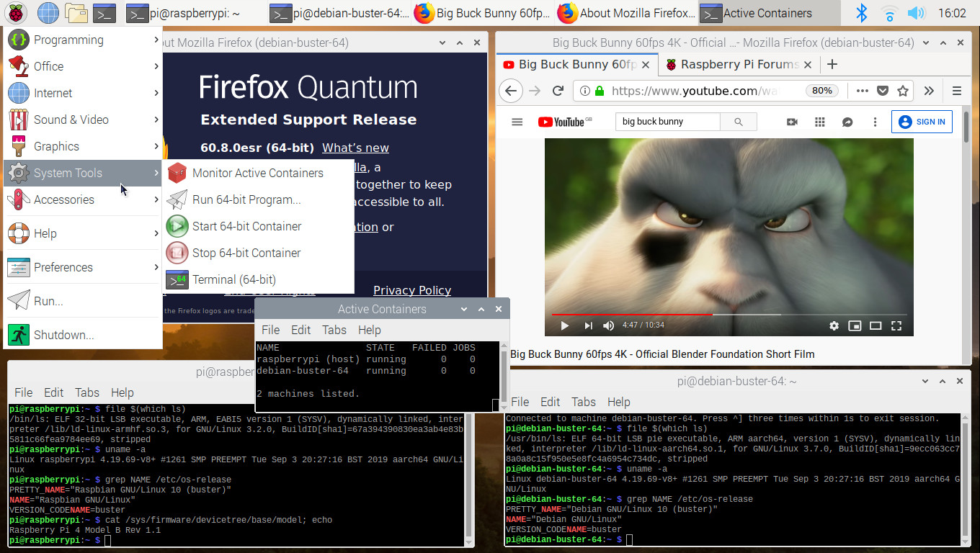Screen dimensions: 980x553
Task: Select Start 64-bit Container
Action: 258,226
